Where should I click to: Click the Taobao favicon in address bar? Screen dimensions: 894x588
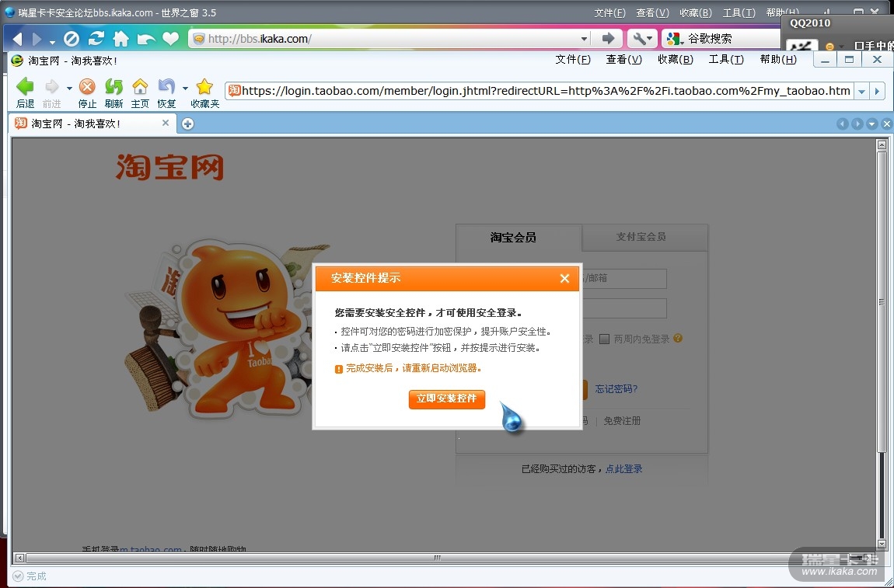point(234,91)
